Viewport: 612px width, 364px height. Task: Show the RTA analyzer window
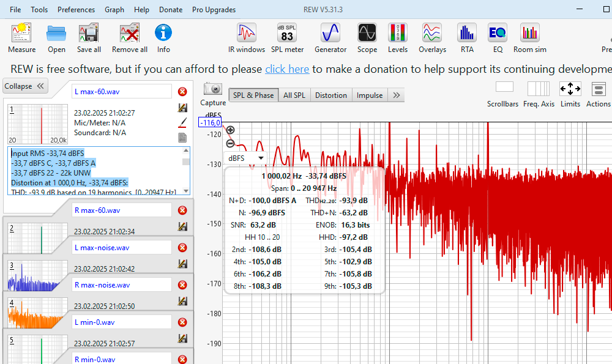pos(467,38)
